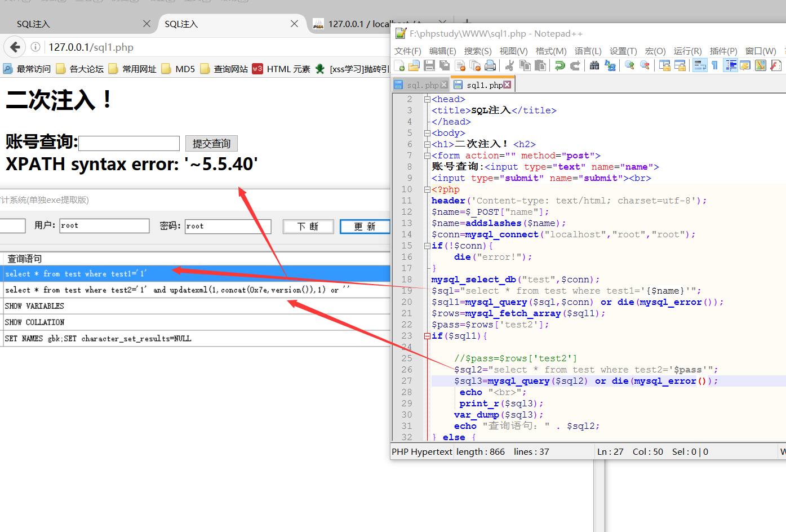Image resolution: width=786 pixels, height=532 pixels.
Task: Open the 宏(O) menu
Action: tap(655, 51)
